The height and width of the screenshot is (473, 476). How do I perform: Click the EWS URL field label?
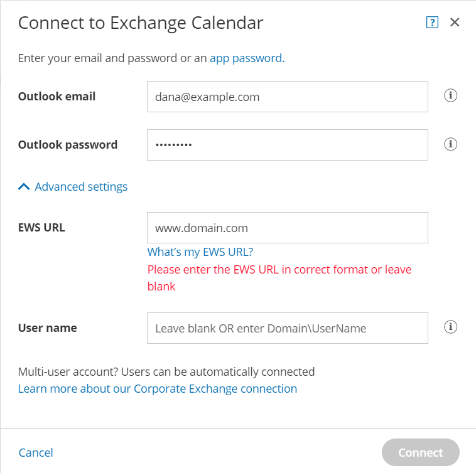41,228
